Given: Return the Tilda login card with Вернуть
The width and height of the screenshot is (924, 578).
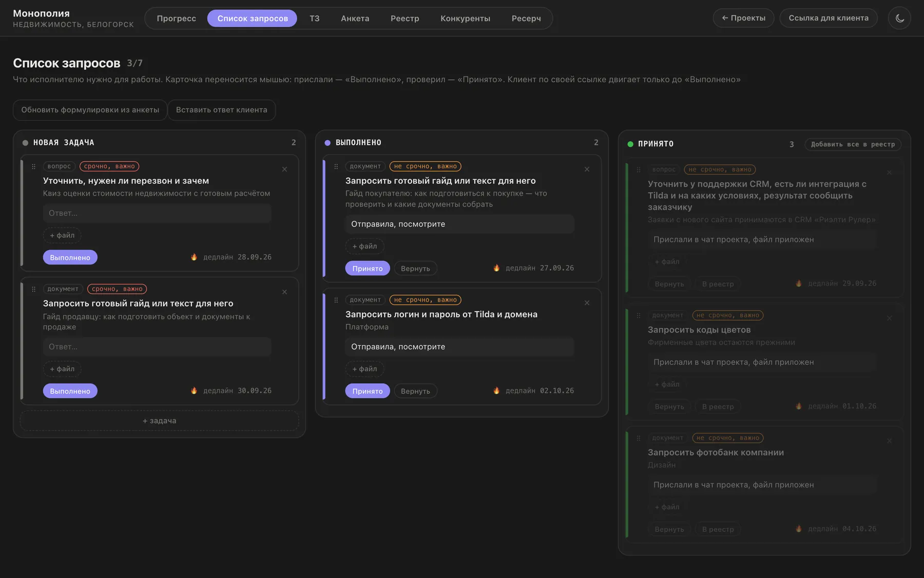Looking at the screenshot, I should tap(415, 391).
